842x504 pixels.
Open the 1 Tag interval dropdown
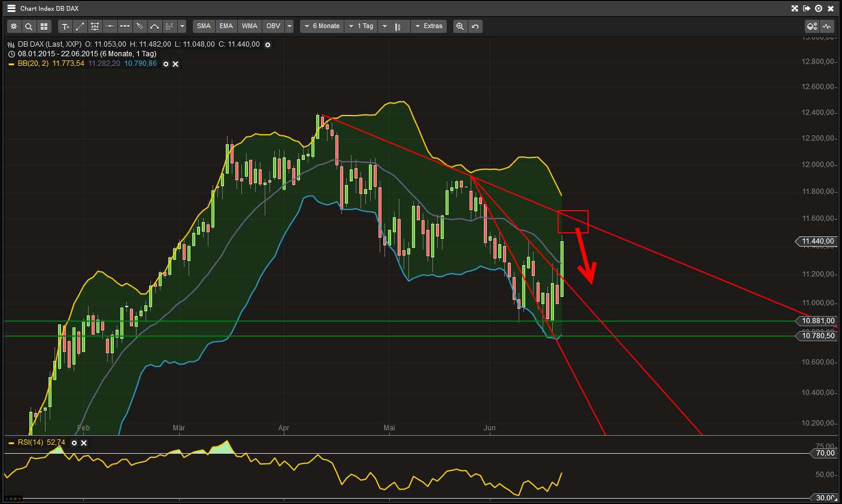coord(361,26)
